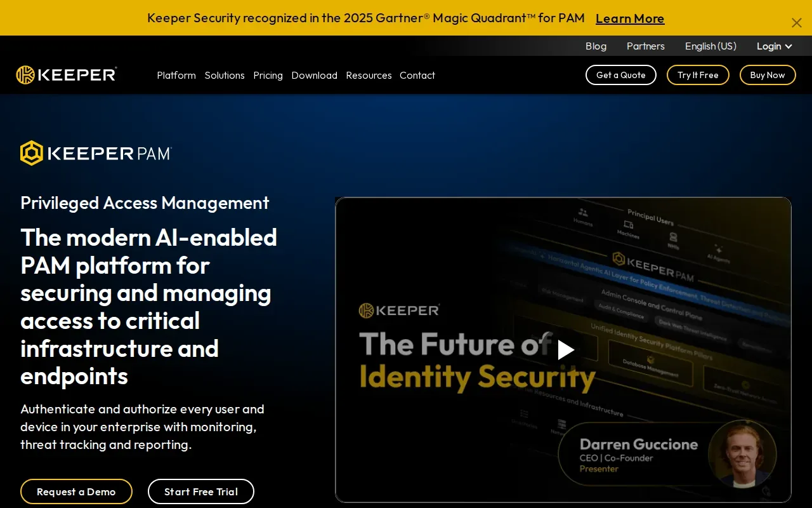This screenshot has width=812, height=508.
Task: Click the Try It Free button
Action: point(698,75)
